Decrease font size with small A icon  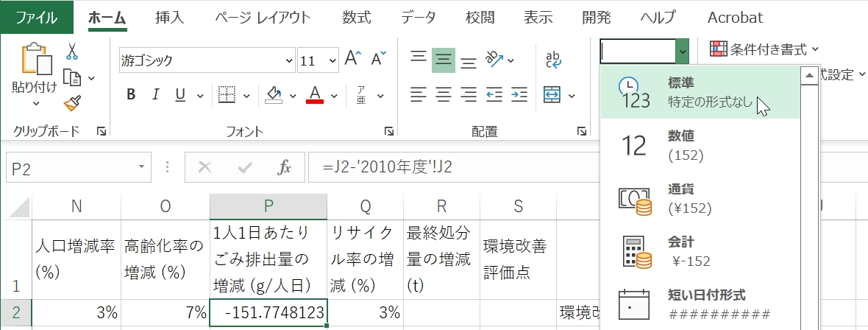pyautogui.click(x=379, y=59)
